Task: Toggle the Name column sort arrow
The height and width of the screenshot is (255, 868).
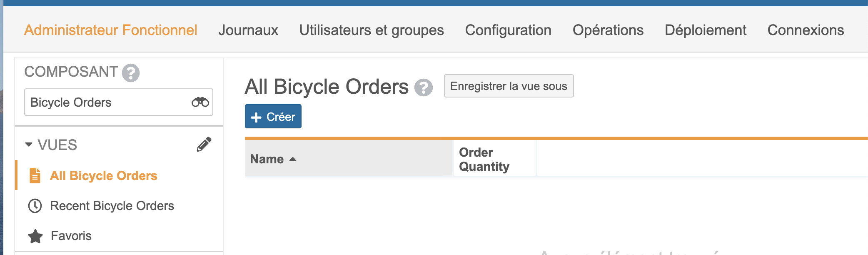Action: tap(293, 159)
